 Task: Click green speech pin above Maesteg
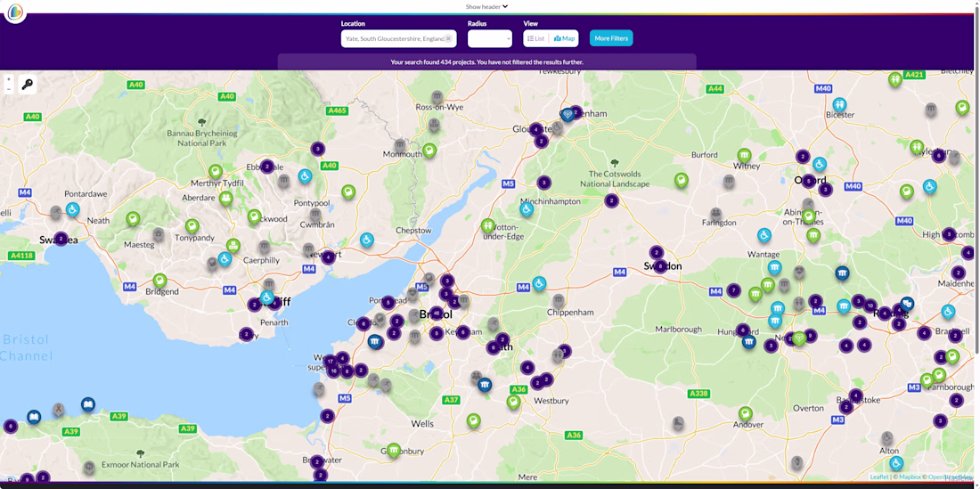pos(133,218)
